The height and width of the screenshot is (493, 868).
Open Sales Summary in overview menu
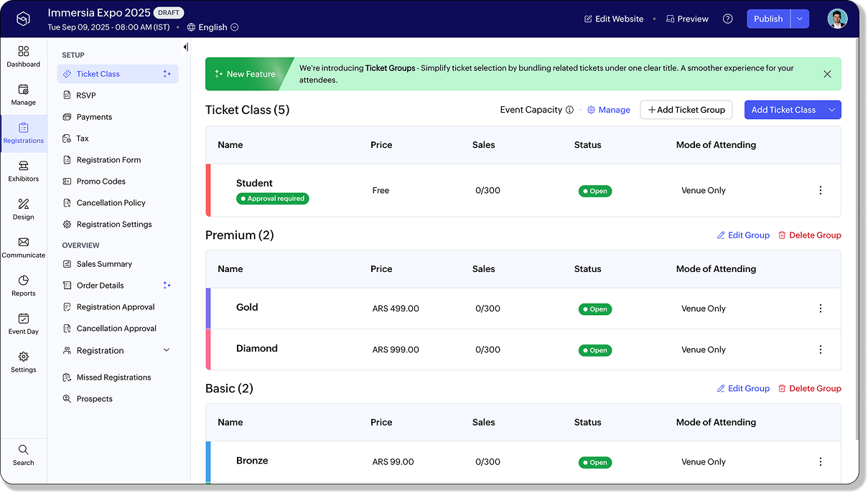[x=104, y=264]
